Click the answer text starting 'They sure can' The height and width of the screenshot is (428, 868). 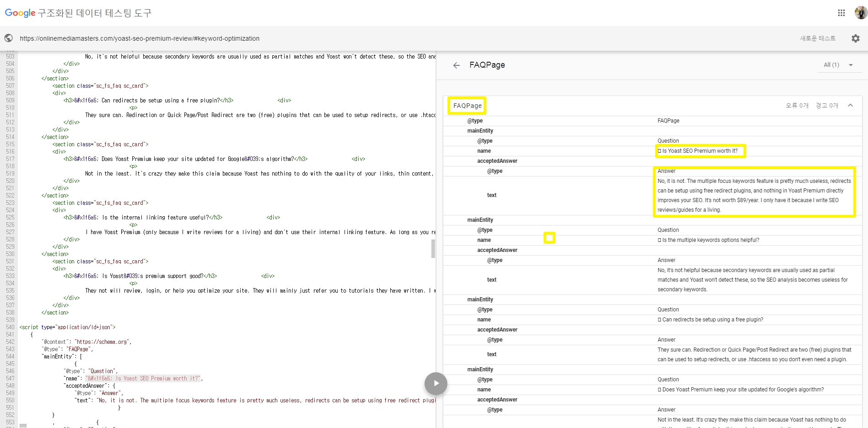point(754,354)
